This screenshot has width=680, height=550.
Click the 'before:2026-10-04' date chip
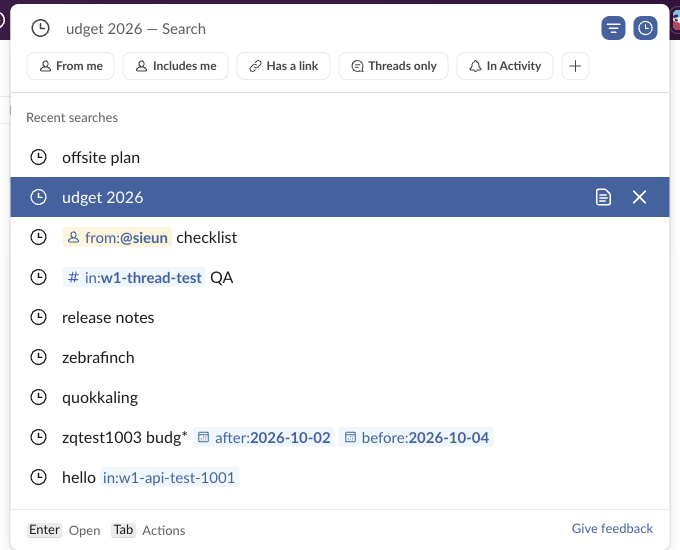click(416, 437)
